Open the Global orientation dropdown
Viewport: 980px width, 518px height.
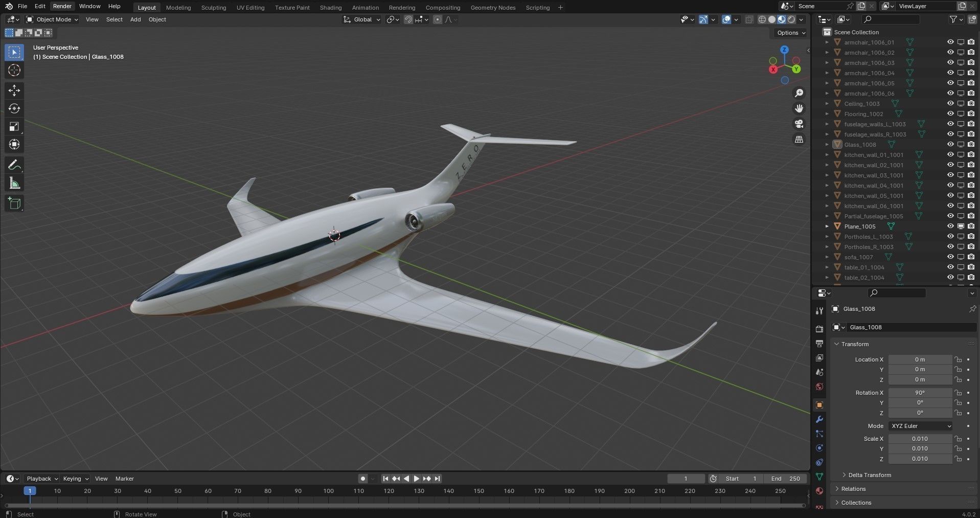[362, 19]
